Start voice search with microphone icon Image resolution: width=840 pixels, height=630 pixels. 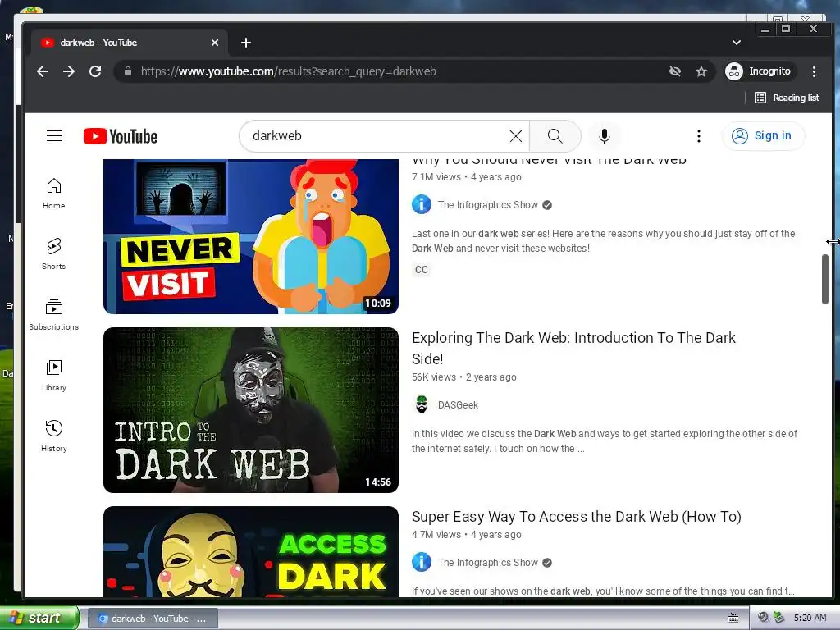605,136
